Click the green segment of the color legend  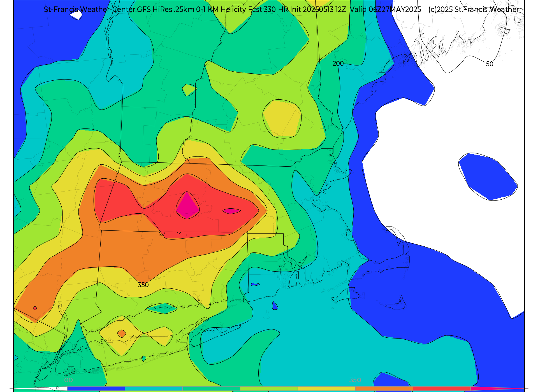[x=211, y=389]
